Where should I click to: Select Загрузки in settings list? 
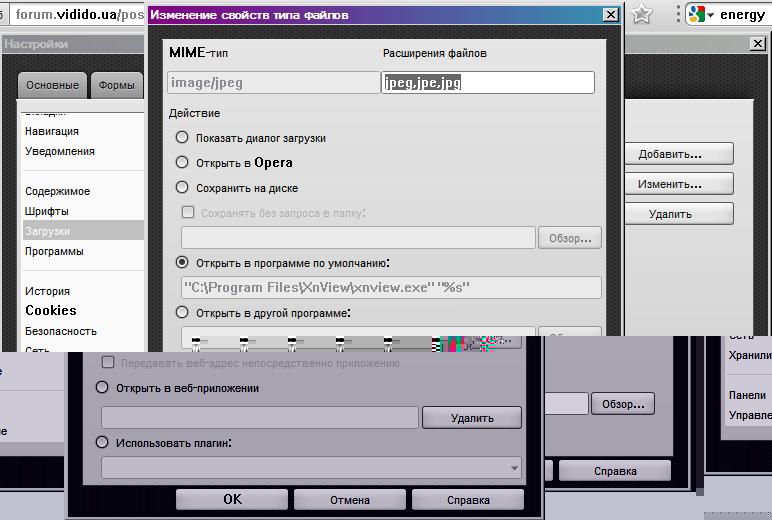83,230
